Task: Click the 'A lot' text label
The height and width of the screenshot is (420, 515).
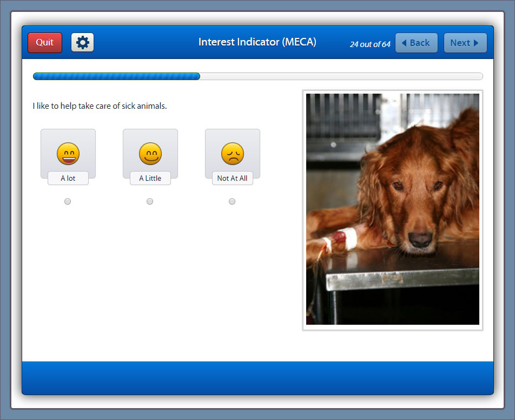Action: tap(68, 178)
